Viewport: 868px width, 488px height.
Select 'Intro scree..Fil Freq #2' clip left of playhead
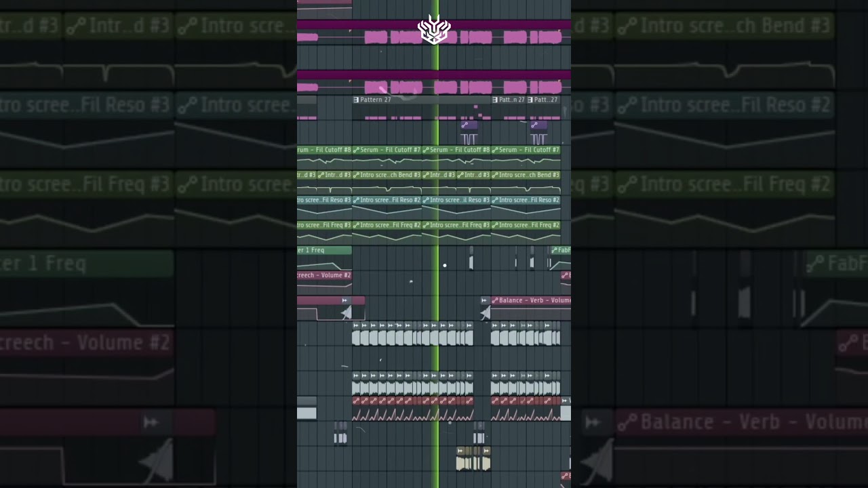point(387,225)
